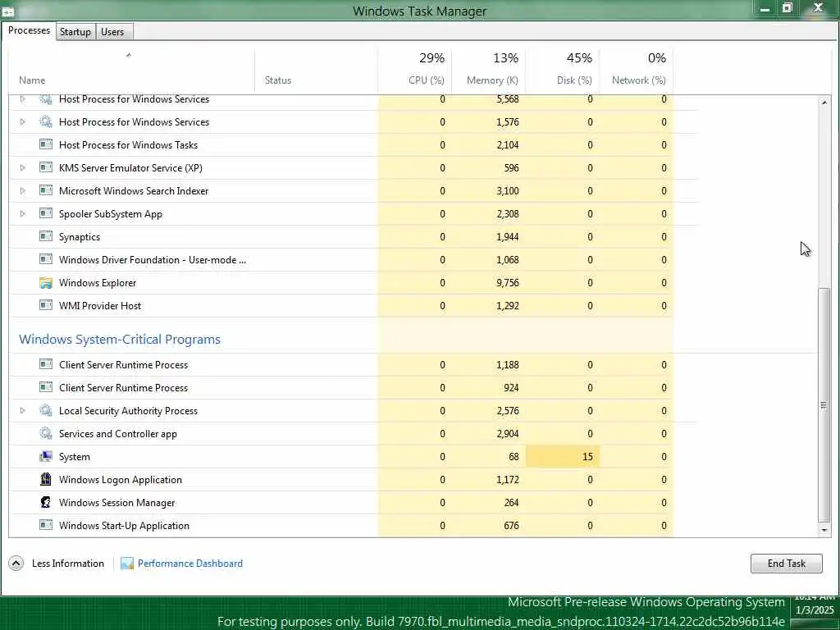Click the WMI Provider Host icon
The height and width of the screenshot is (630, 840).
tap(46, 305)
